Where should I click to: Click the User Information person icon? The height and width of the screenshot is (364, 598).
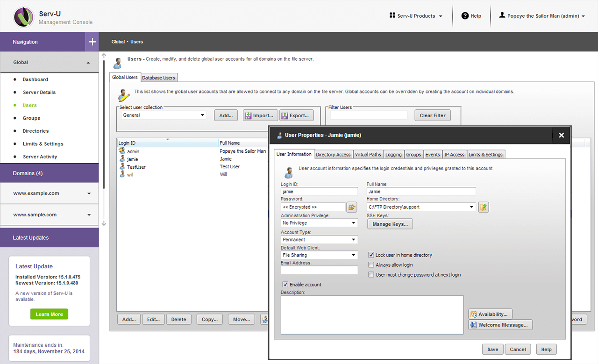pyautogui.click(x=289, y=172)
